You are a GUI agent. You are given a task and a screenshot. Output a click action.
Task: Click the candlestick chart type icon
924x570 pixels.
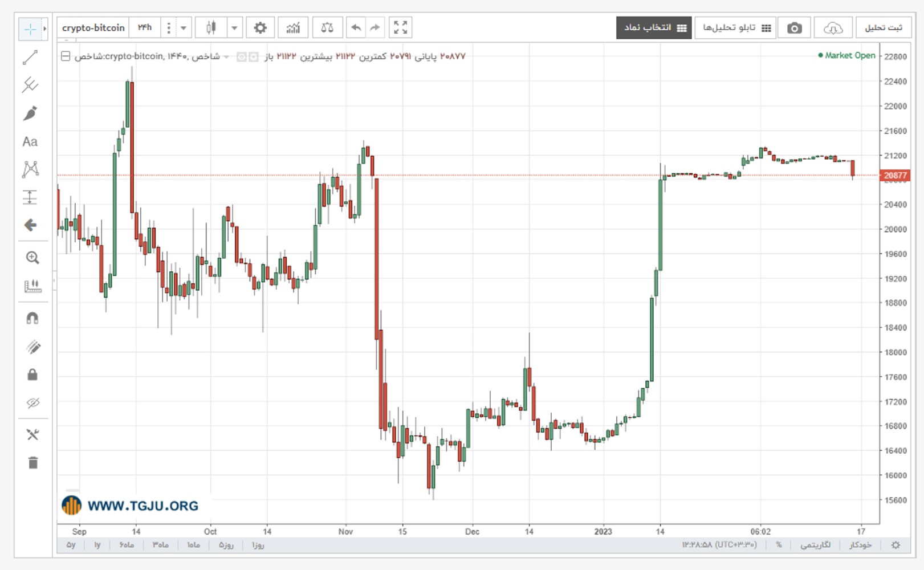[x=211, y=27]
